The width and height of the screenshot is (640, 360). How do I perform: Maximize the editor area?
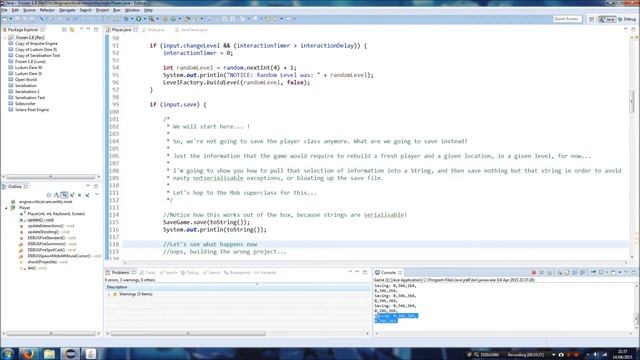point(633,30)
